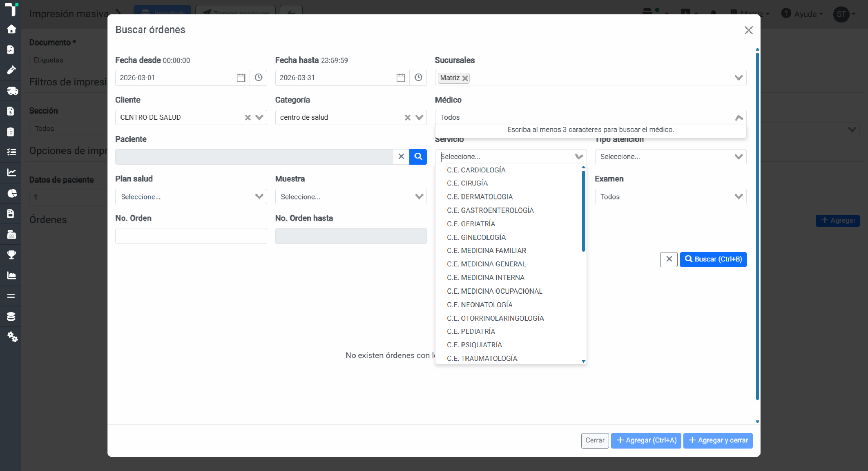Reset search filters with the X button
Screen dimensions: 868x471
[669, 260]
